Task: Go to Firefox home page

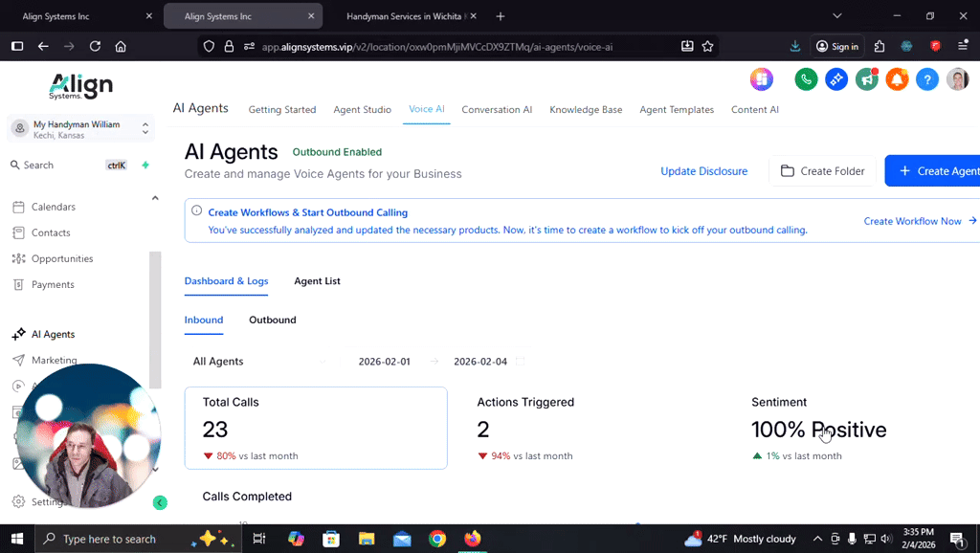Action: (121, 46)
